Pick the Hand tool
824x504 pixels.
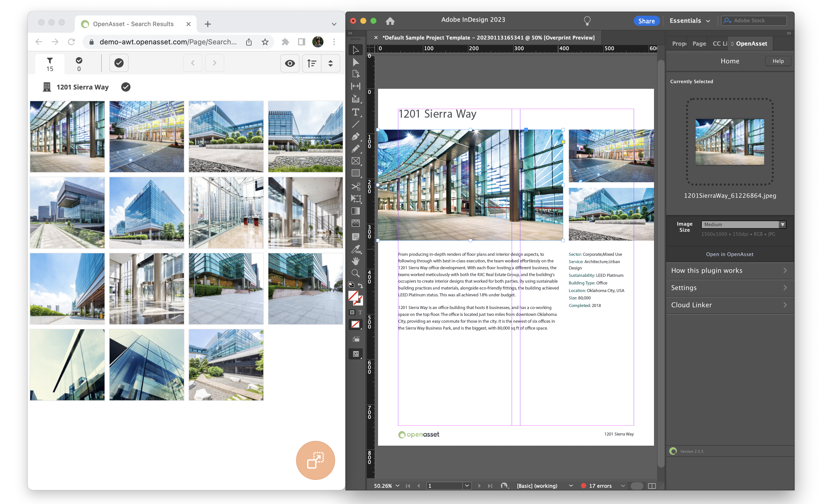click(x=355, y=261)
